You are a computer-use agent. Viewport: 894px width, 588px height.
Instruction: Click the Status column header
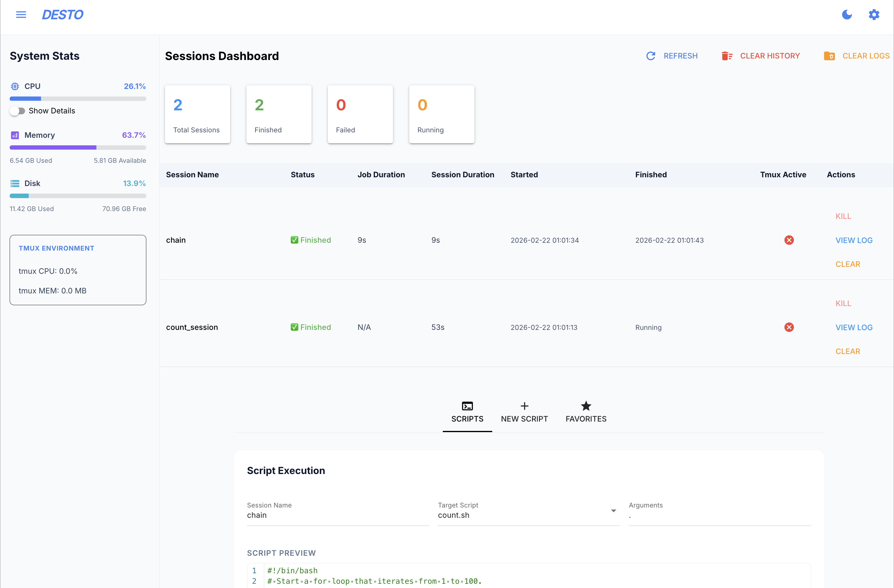(x=303, y=175)
